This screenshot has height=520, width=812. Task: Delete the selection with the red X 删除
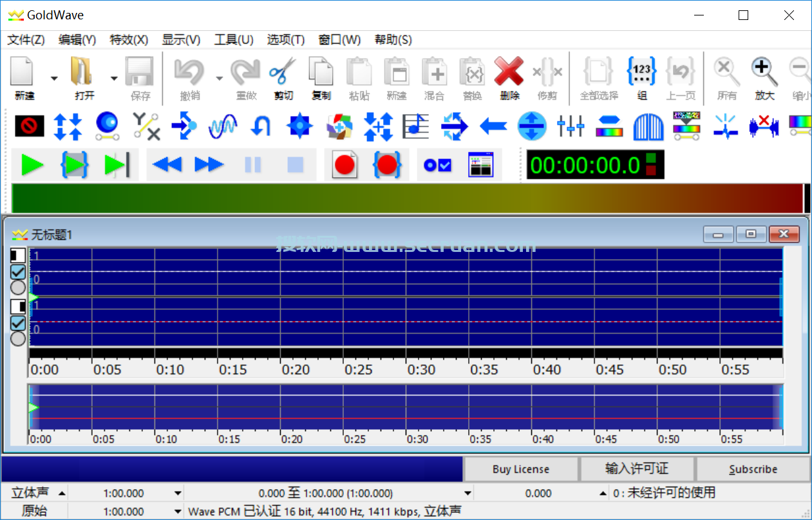click(509, 78)
